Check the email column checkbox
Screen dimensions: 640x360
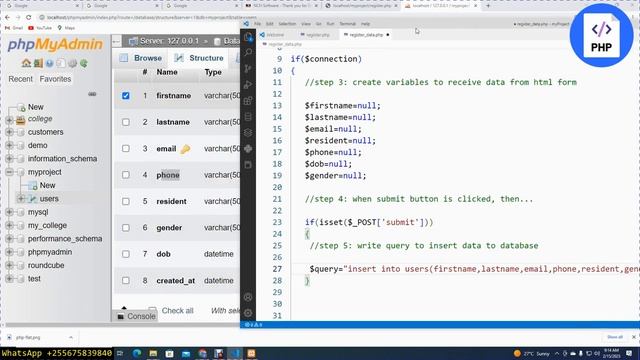[126, 149]
